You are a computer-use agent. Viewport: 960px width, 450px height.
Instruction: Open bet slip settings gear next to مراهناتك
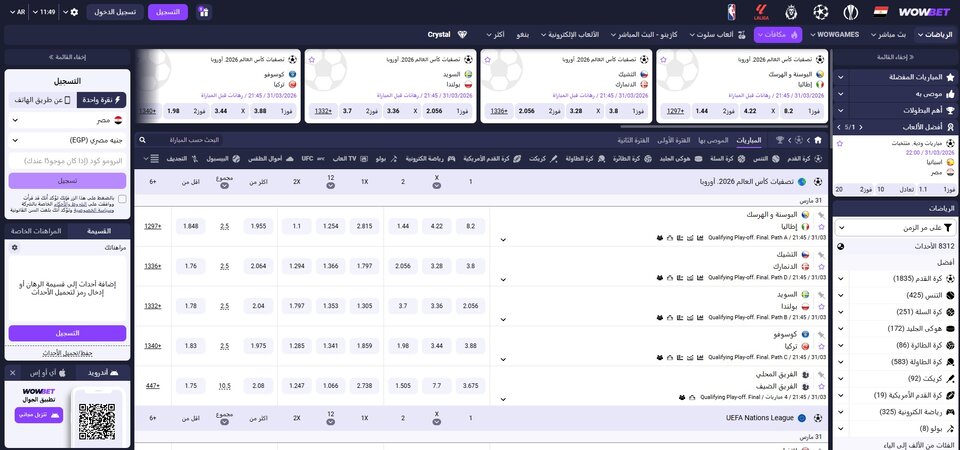(x=15, y=248)
